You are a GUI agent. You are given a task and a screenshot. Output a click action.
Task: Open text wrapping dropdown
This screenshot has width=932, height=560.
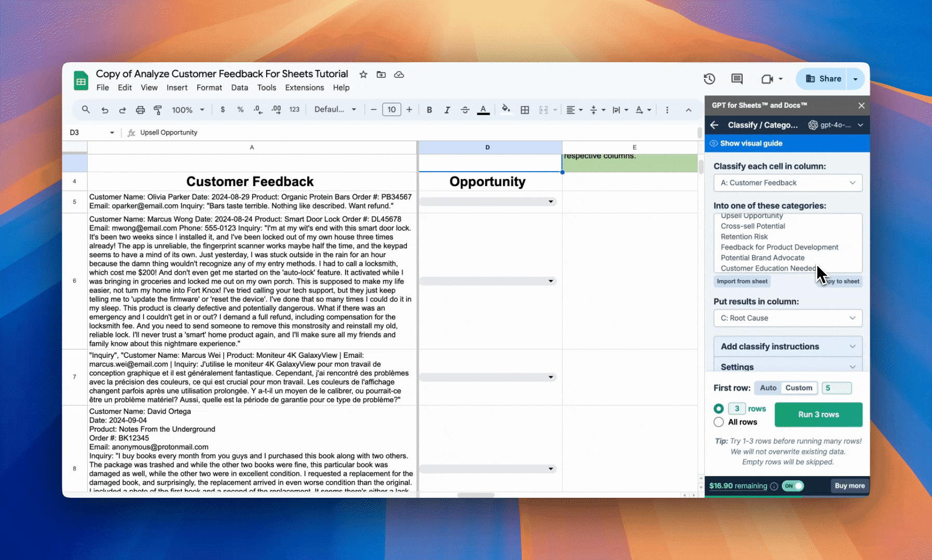(620, 110)
